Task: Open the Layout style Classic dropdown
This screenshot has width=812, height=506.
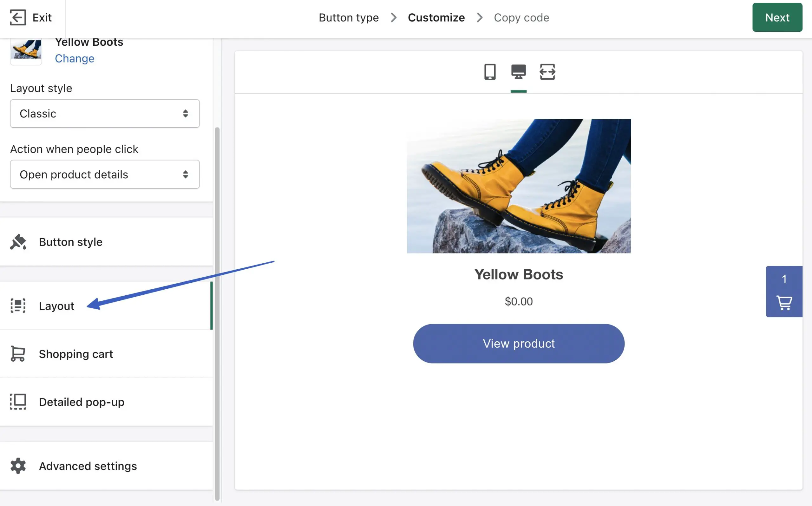Action: tap(105, 114)
